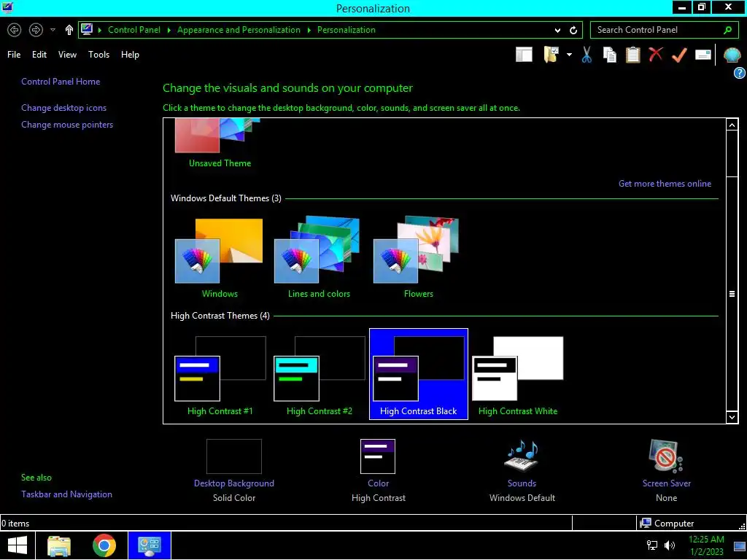Screen dimensions: 747x560
Task: Refresh the Personalization page
Action: 573,31
